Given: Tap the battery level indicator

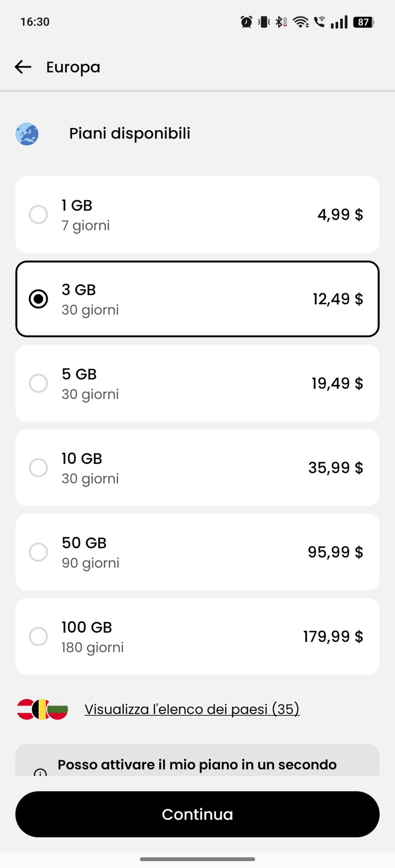Looking at the screenshot, I should [364, 22].
